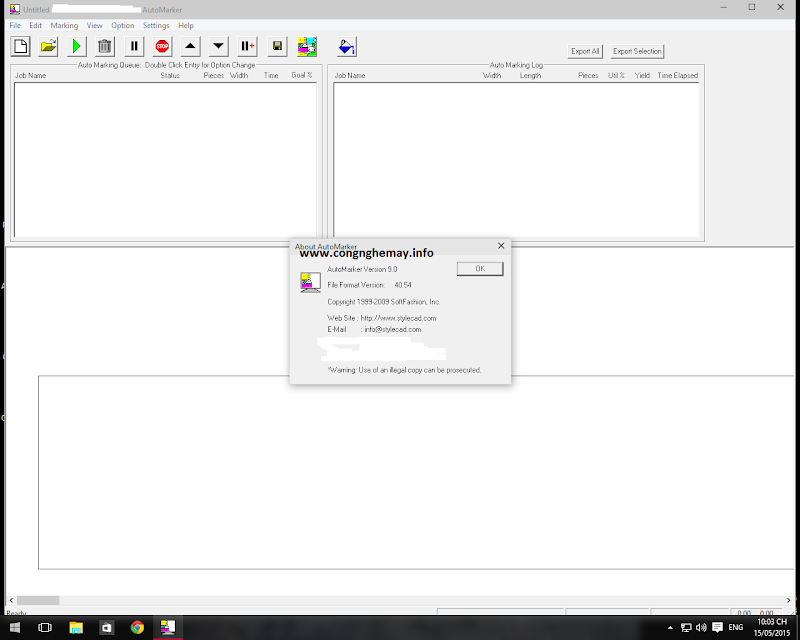Stop marking with red STOP icon
The image size is (800, 640).
[x=162, y=46]
